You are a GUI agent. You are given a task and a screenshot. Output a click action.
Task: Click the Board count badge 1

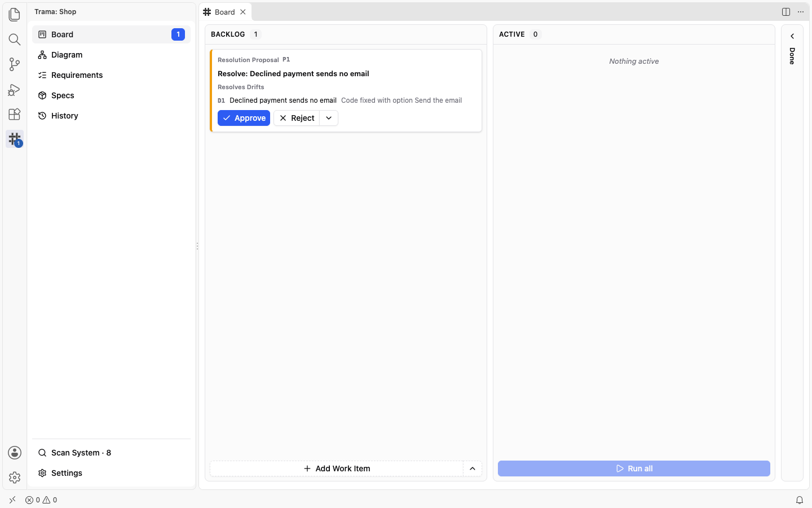pyautogui.click(x=178, y=34)
